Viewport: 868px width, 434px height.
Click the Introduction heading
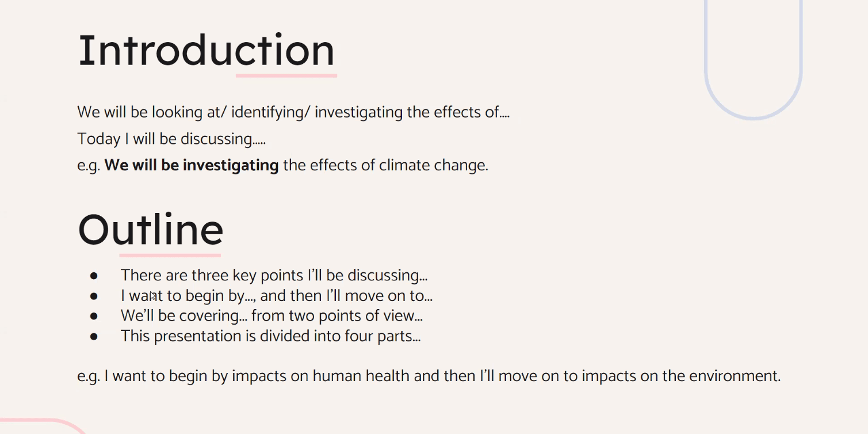coord(206,51)
